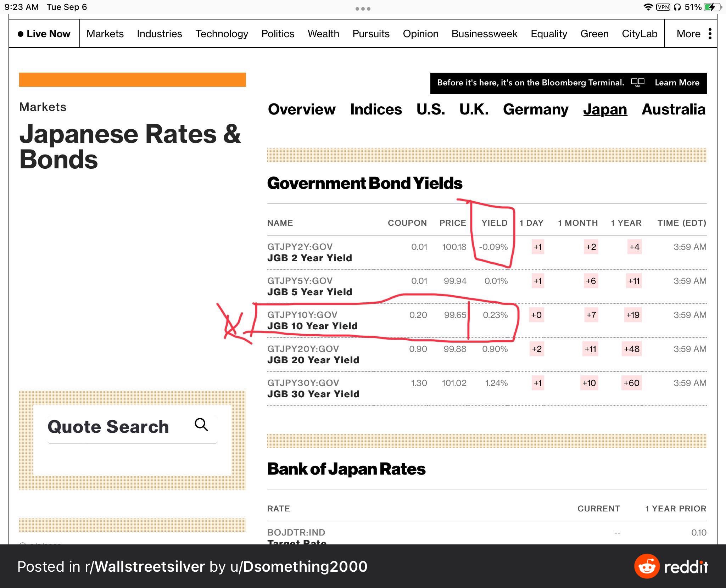Open the Technology nav menu
Image resolution: width=726 pixels, height=588 pixels.
click(x=222, y=34)
